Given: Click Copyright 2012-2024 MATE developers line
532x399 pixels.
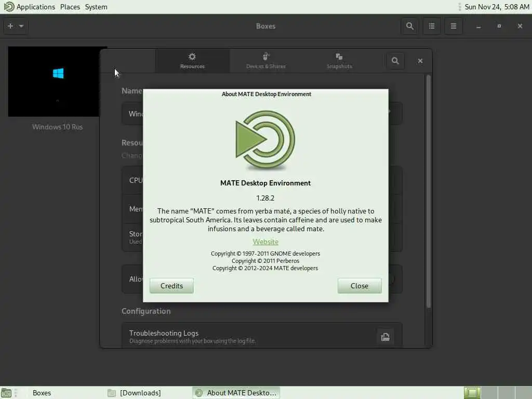Looking at the screenshot, I should [x=265, y=268].
